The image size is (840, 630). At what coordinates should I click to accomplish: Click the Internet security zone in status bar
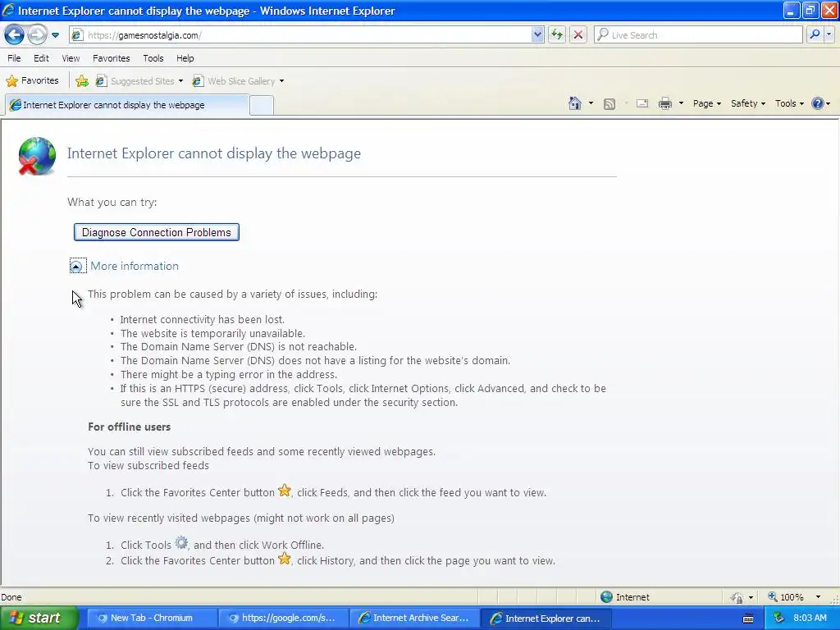point(625,597)
